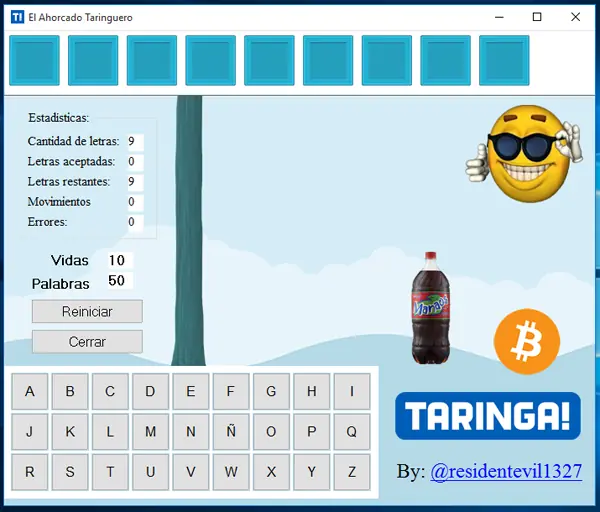Guess the letter V
Viewport: 600px width, 512px height.
pos(191,472)
